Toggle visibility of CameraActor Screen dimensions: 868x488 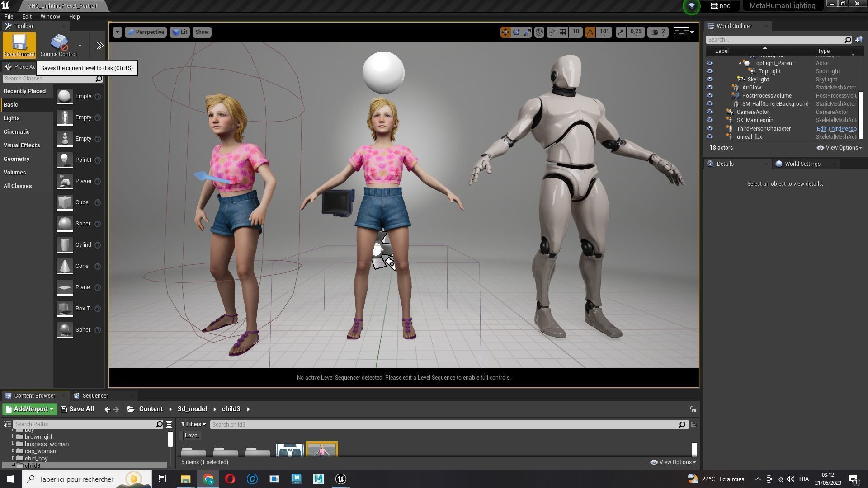[x=710, y=112]
